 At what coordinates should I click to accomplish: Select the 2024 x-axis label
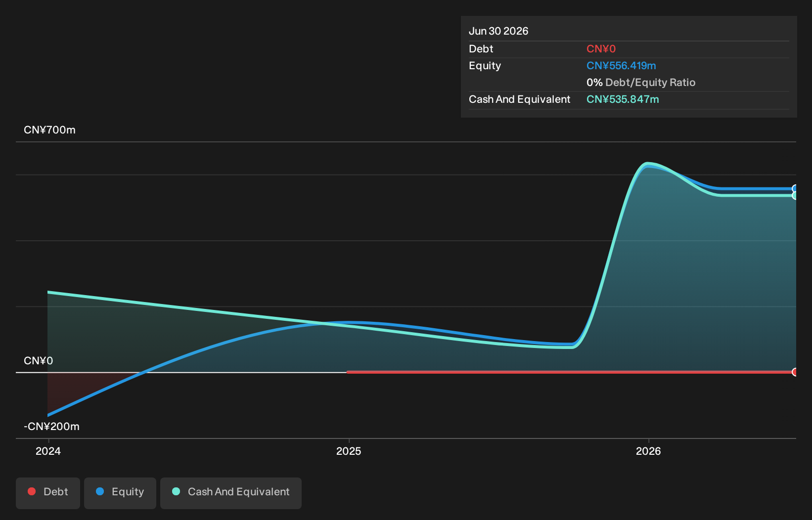(x=48, y=451)
